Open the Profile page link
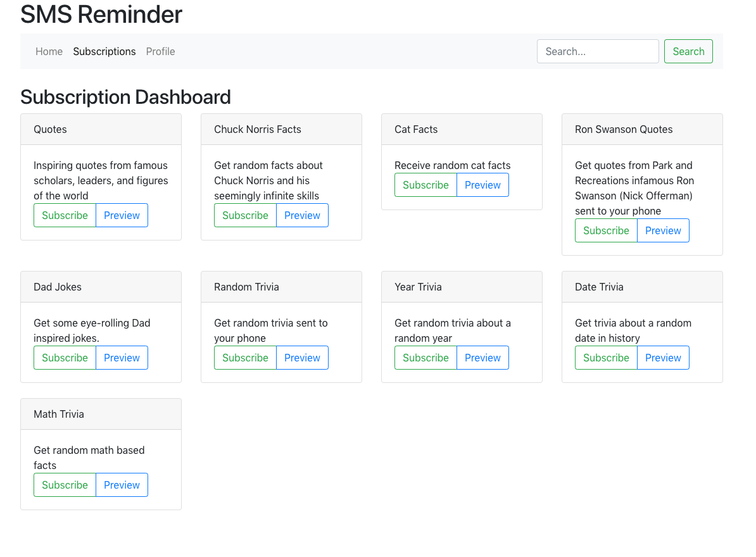The height and width of the screenshot is (557, 756). [x=160, y=51]
